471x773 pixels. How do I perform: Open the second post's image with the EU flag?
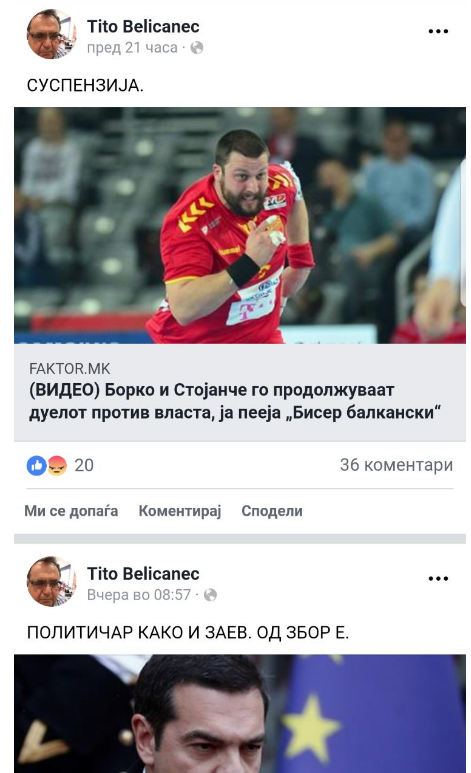point(240,713)
